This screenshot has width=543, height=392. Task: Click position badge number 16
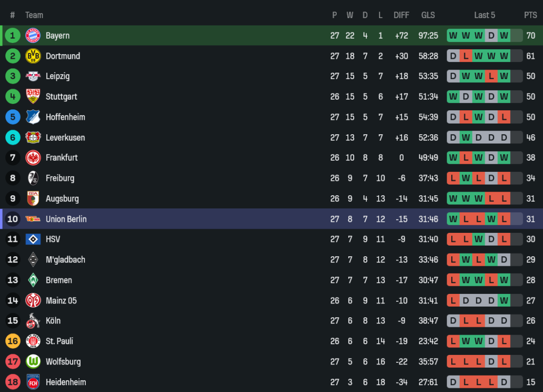click(13, 341)
